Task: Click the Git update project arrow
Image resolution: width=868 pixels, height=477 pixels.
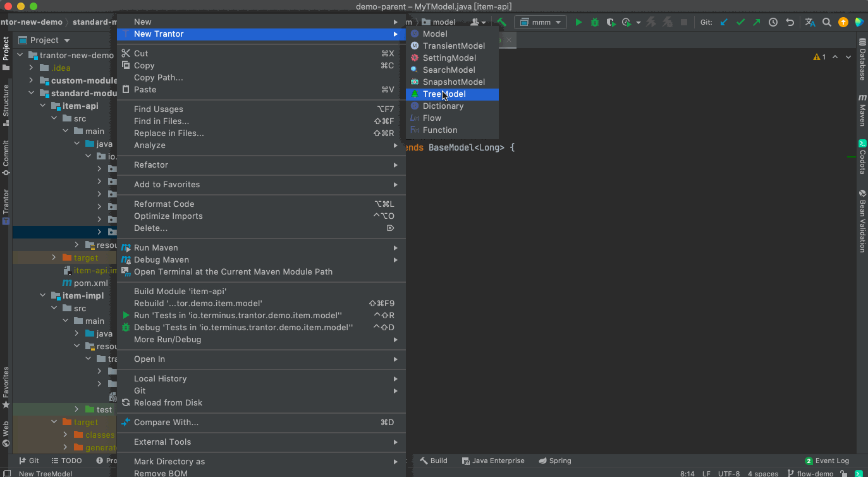Action: (x=724, y=22)
